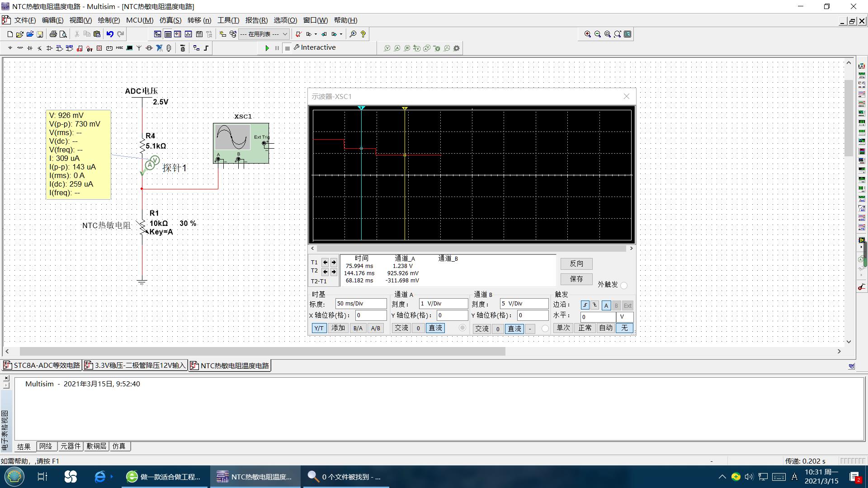Image resolution: width=868 pixels, height=488 pixels.
Task: Switch to STC8A-ADC等效电路 tab
Action: click(x=42, y=366)
